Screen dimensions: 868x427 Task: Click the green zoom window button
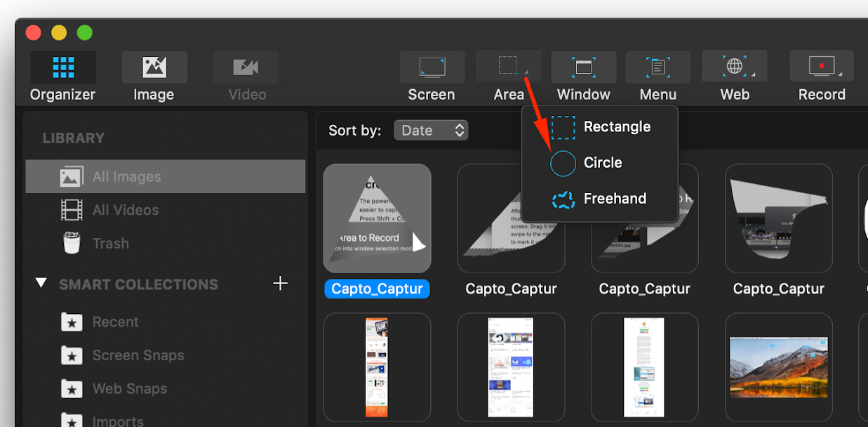point(85,32)
